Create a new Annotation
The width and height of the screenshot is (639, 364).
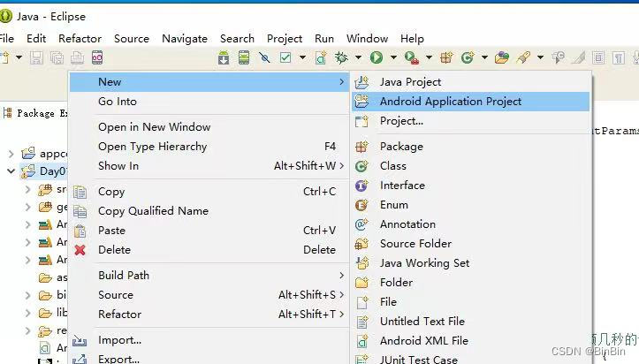(x=471, y=224)
